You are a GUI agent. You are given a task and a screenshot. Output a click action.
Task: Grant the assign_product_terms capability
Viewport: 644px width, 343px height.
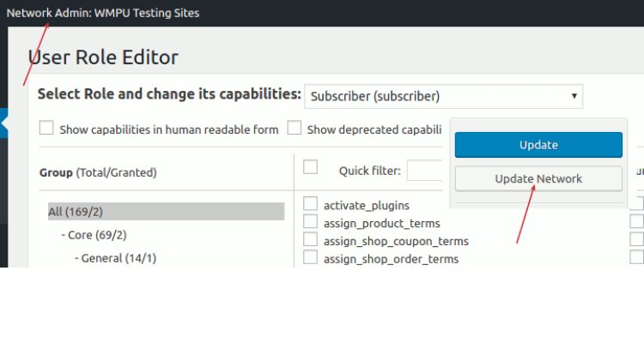pyautogui.click(x=311, y=222)
